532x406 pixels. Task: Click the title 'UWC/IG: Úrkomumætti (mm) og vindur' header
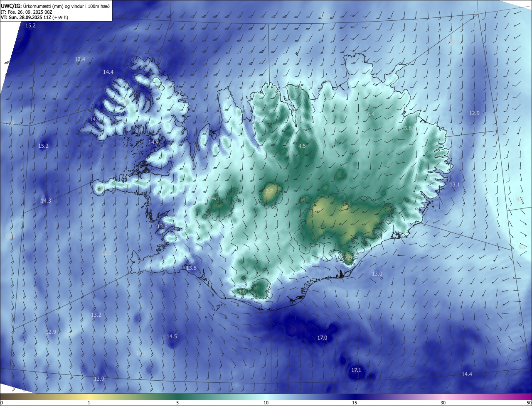tap(55, 6)
